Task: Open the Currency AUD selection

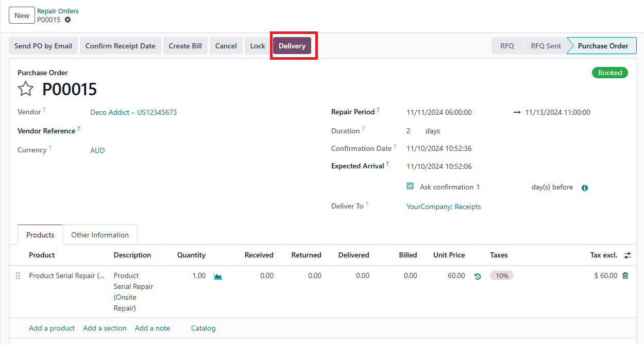Action: tap(97, 150)
